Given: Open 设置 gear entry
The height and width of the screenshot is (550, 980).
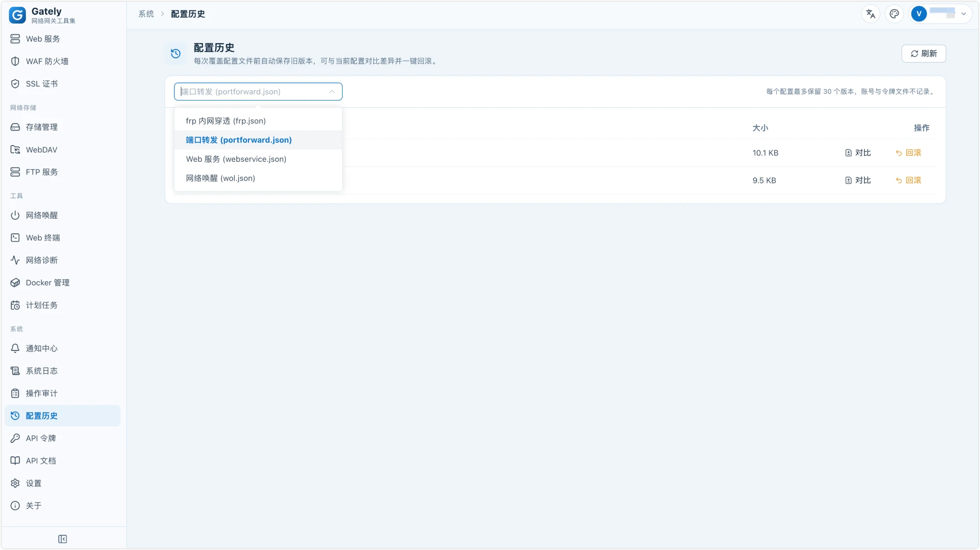Looking at the screenshot, I should [62, 483].
